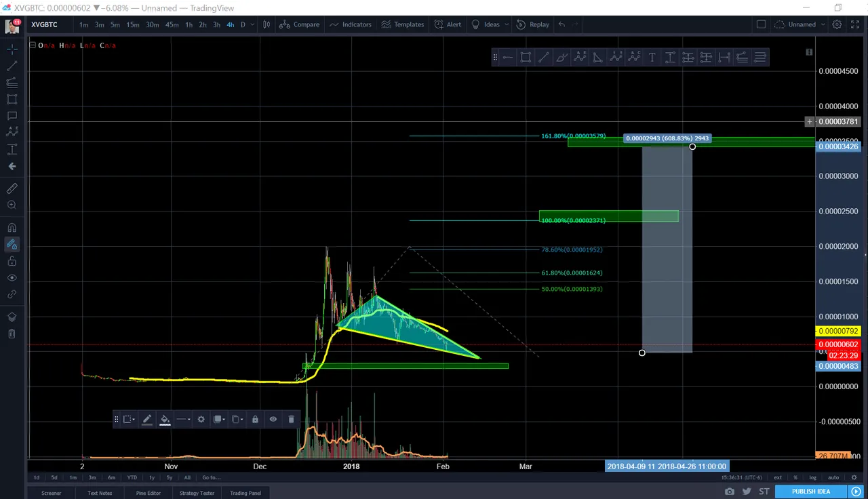
Task: Toggle log scale on price axis
Action: click(812, 477)
